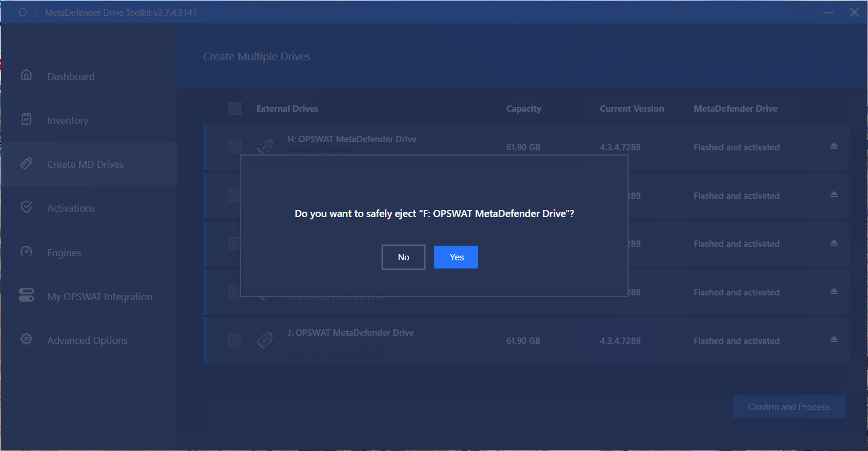Check the J: OPSWAT MetaDefender Drive checkbox
868x451 pixels.
(235, 340)
